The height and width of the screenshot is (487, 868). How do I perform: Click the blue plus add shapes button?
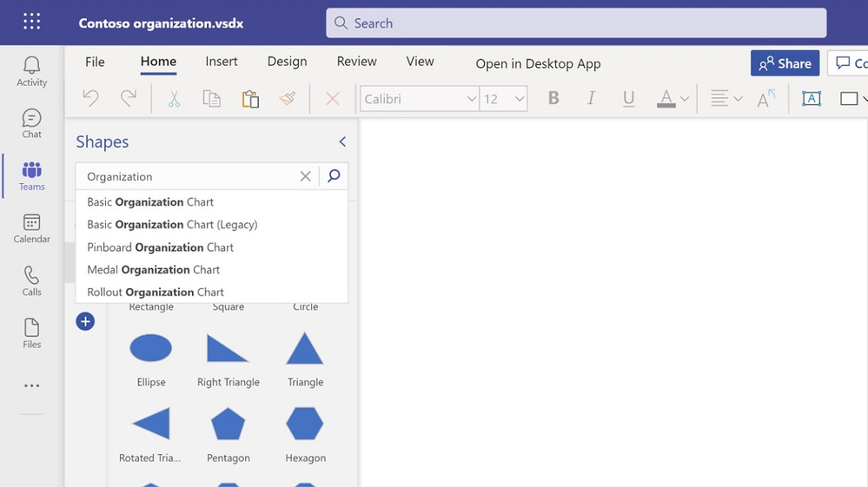point(85,321)
